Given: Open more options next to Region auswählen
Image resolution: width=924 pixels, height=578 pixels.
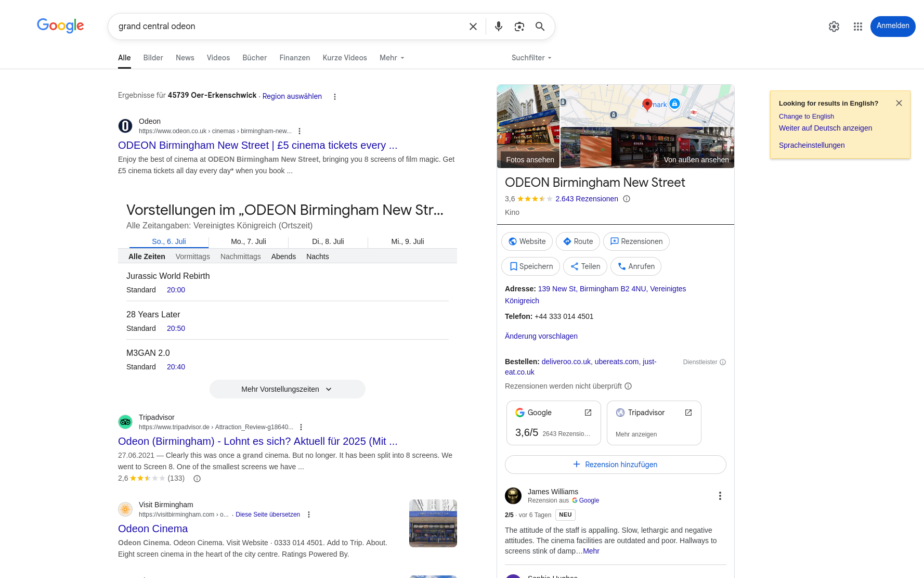Looking at the screenshot, I should tap(335, 97).
